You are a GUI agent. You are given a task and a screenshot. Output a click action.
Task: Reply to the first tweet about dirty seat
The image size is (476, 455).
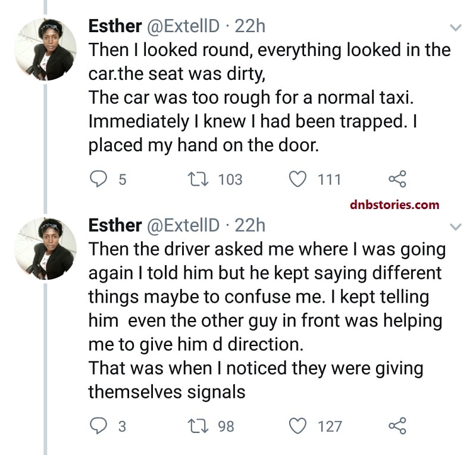(98, 179)
